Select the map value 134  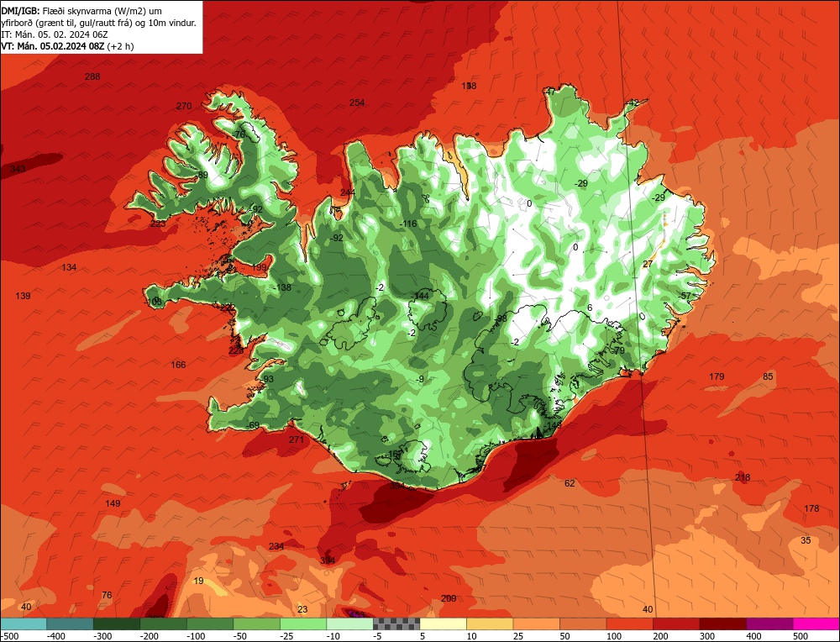[69, 267]
